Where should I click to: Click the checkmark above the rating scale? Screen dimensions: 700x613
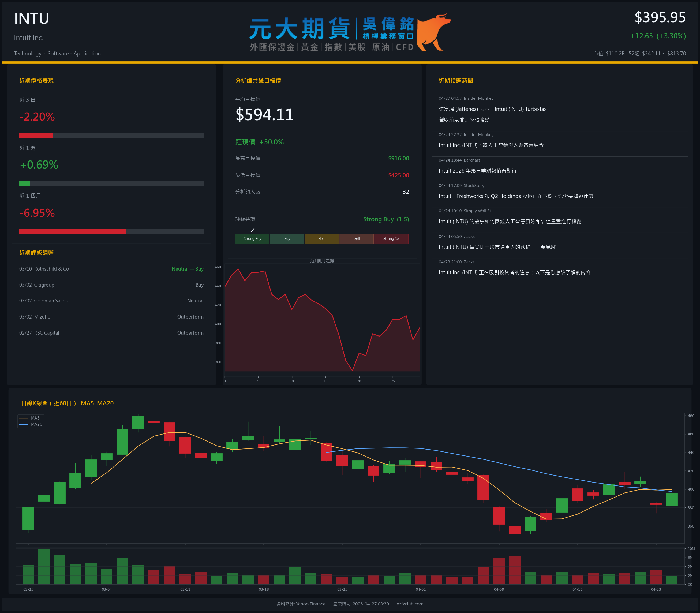pyautogui.click(x=252, y=230)
